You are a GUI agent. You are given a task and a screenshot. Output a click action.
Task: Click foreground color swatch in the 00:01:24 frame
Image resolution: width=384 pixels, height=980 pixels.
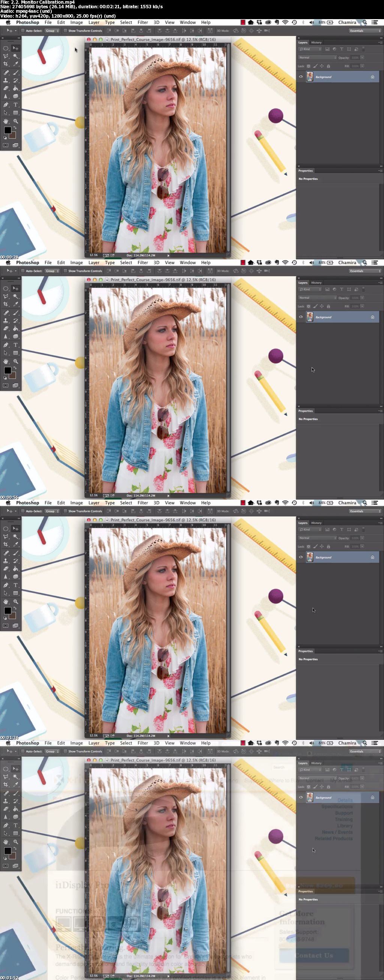click(7, 611)
